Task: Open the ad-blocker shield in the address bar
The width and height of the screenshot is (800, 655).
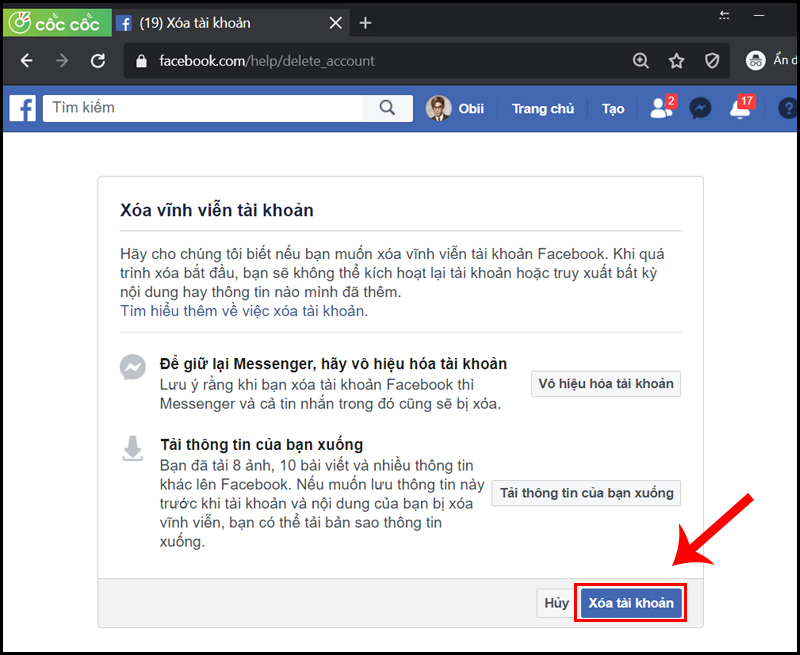Action: click(712, 60)
